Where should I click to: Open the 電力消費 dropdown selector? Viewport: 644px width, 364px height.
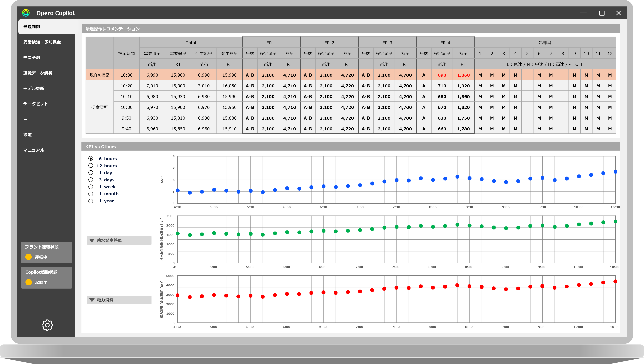tap(119, 300)
